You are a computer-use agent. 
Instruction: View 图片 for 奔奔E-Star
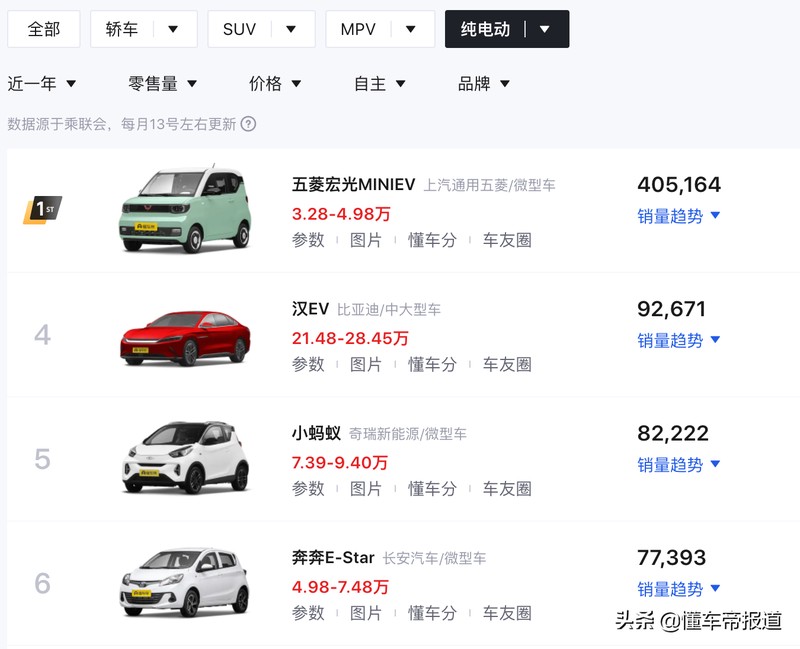[366, 613]
